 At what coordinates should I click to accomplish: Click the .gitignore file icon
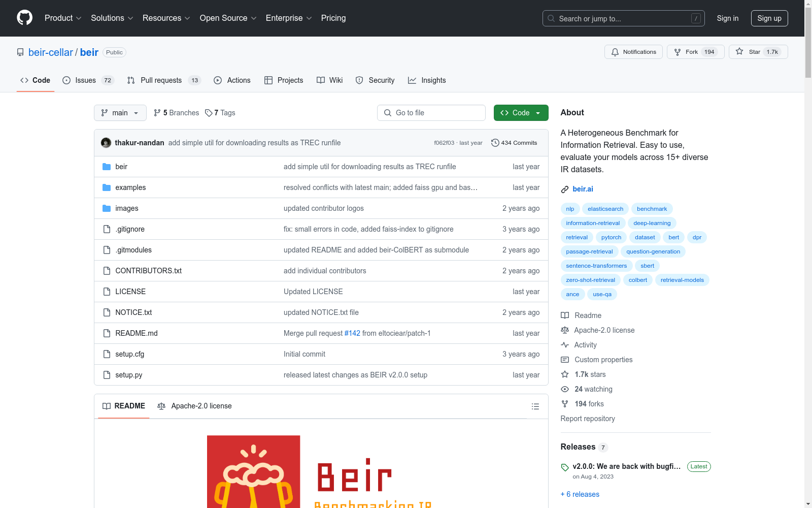(x=107, y=229)
